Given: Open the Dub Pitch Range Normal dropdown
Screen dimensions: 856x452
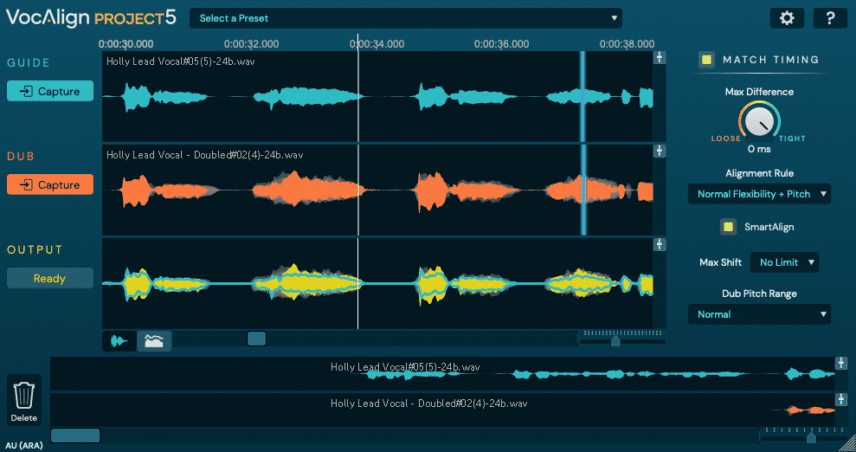Looking at the screenshot, I should pos(759,314).
